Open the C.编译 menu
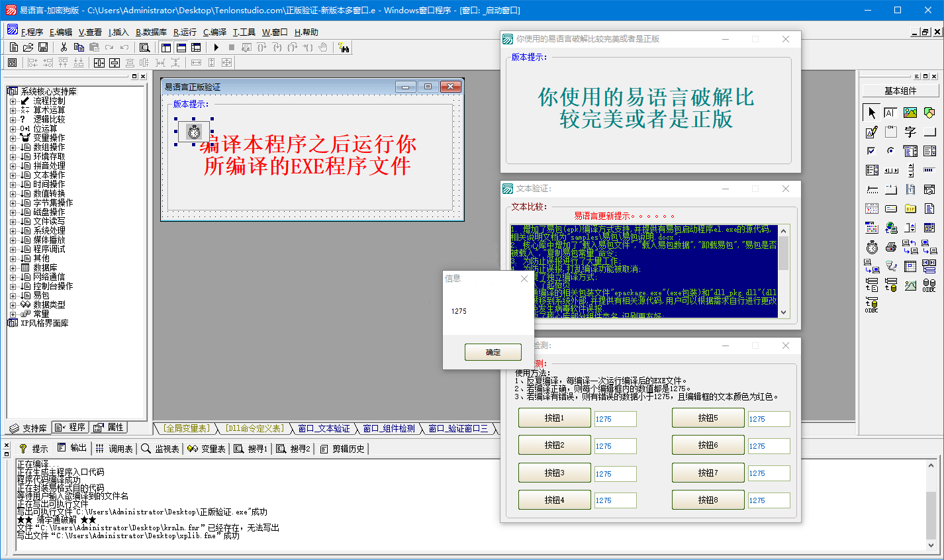The height and width of the screenshot is (560, 944). point(214,32)
